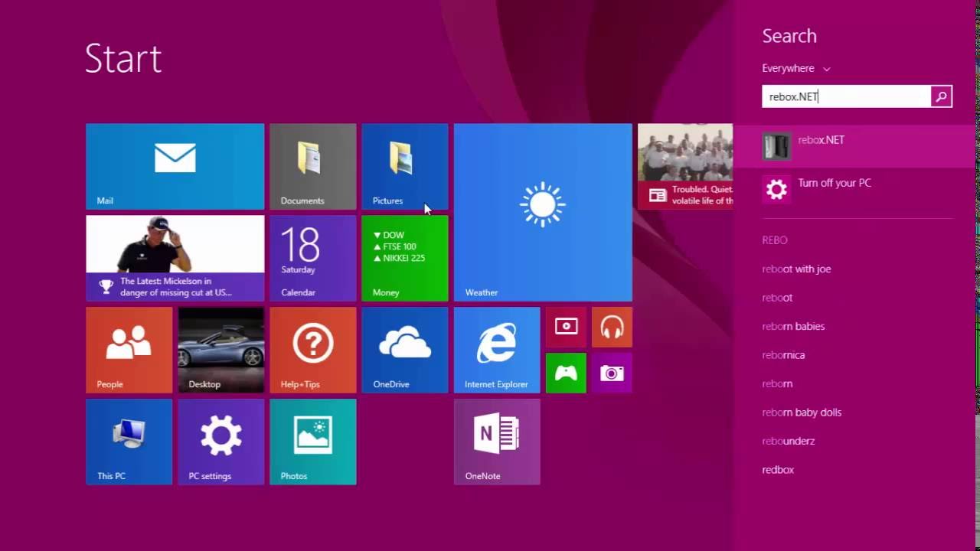Choose the 'reborn baby dolls' suggestion
Screen dimensions: 980x551
[x=802, y=412]
